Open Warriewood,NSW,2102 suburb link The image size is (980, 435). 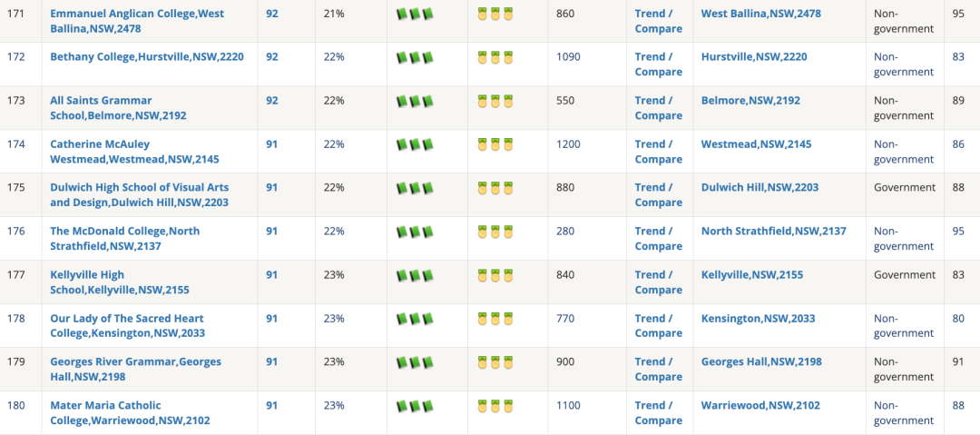click(x=760, y=405)
